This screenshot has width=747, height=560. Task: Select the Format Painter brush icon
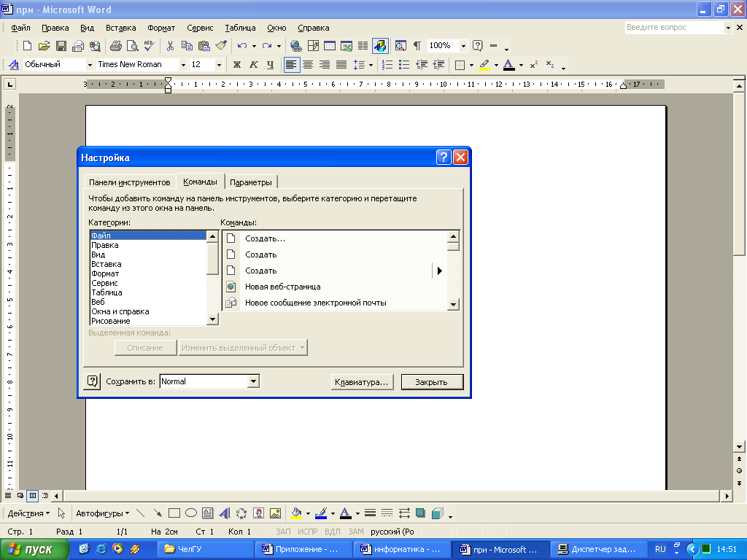coord(220,46)
